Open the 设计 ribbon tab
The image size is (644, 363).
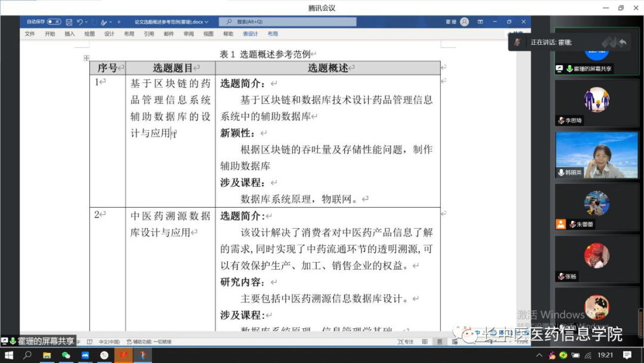pyautogui.click(x=109, y=33)
